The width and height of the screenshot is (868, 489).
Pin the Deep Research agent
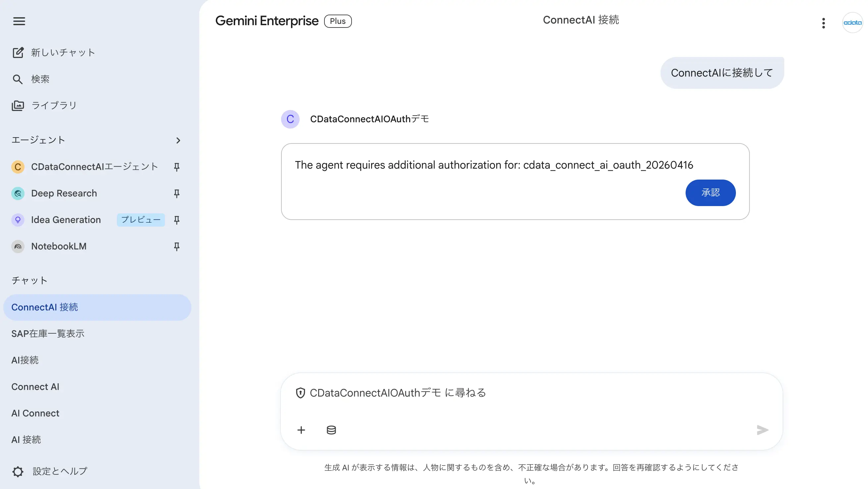176,193
